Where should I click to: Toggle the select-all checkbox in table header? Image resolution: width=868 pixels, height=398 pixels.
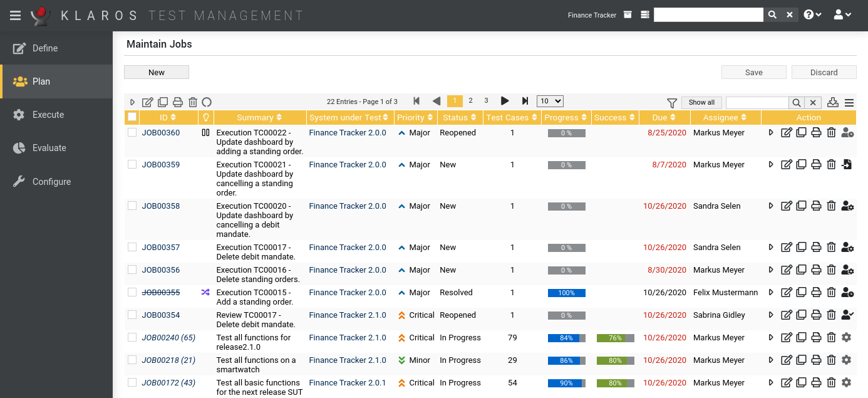[132, 117]
